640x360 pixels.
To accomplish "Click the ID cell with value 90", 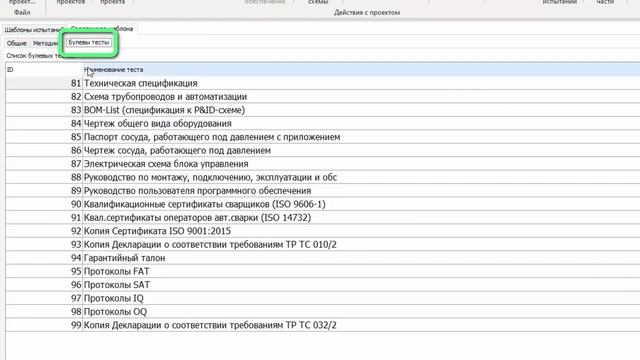I will tap(44, 204).
